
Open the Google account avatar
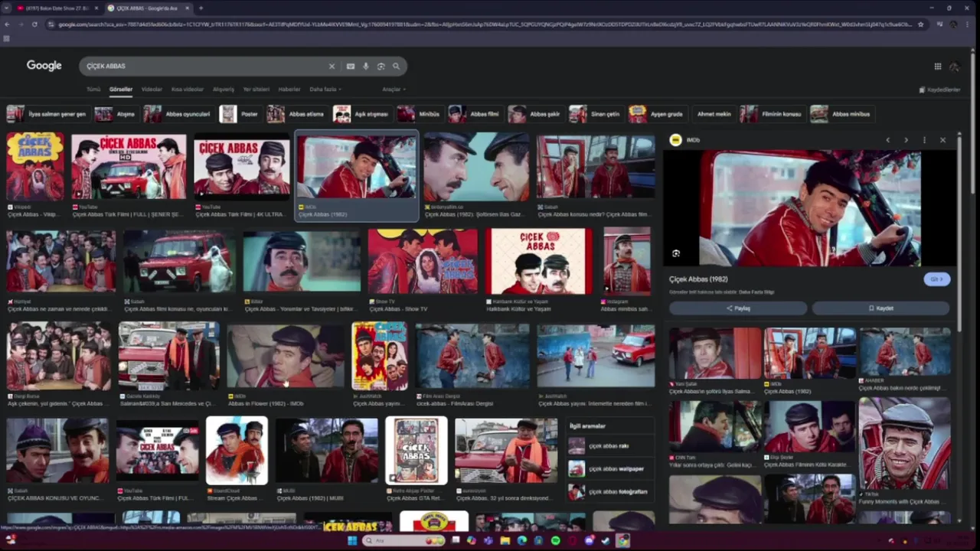pyautogui.click(x=954, y=67)
